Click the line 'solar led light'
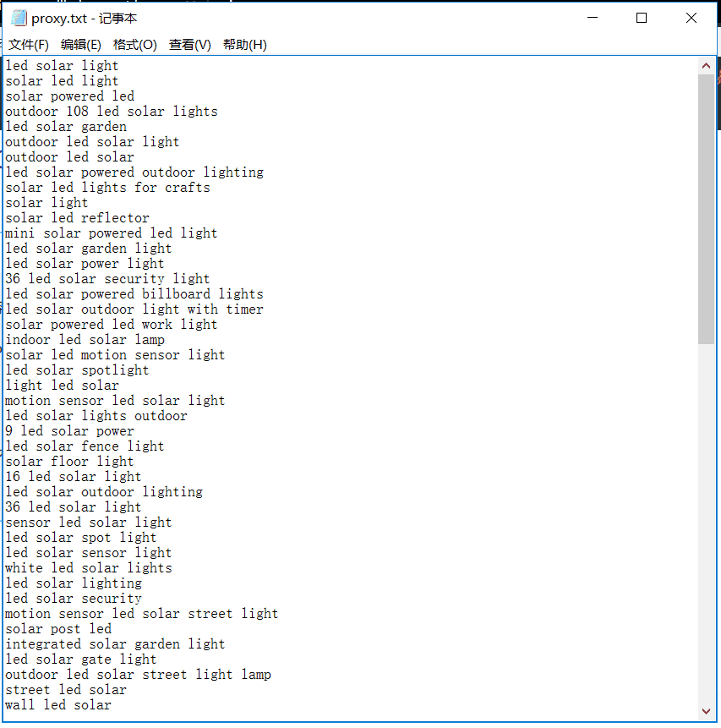Image resolution: width=721 pixels, height=728 pixels. [x=62, y=81]
